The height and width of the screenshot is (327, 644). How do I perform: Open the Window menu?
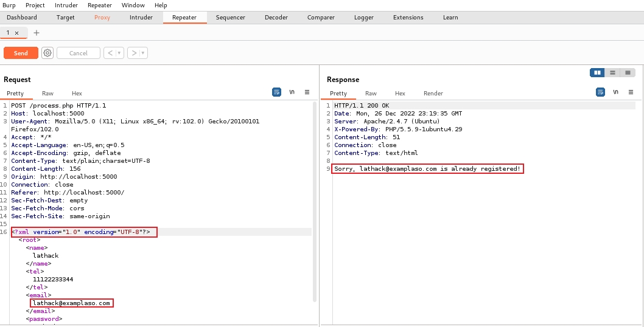click(x=133, y=5)
